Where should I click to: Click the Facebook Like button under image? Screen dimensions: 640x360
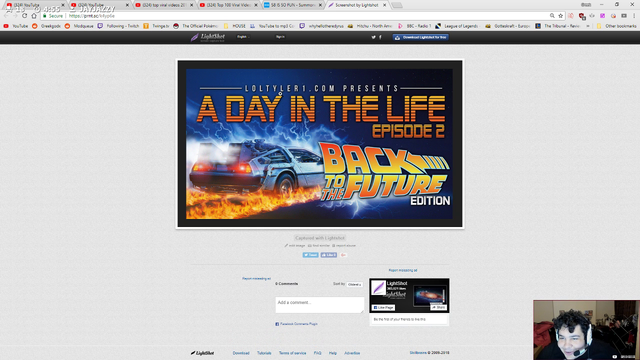(x=329, y=255)
